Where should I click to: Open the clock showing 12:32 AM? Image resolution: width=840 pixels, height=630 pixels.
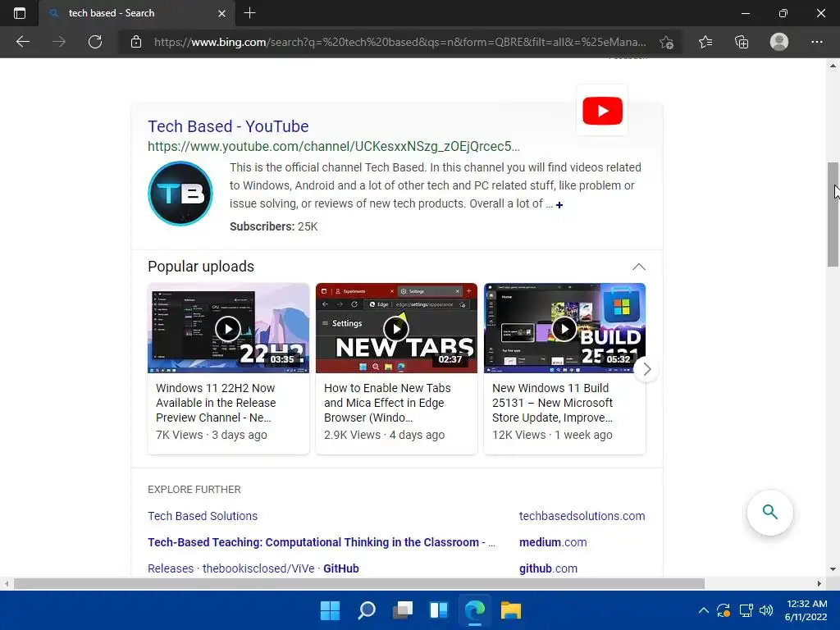[806, 610]
